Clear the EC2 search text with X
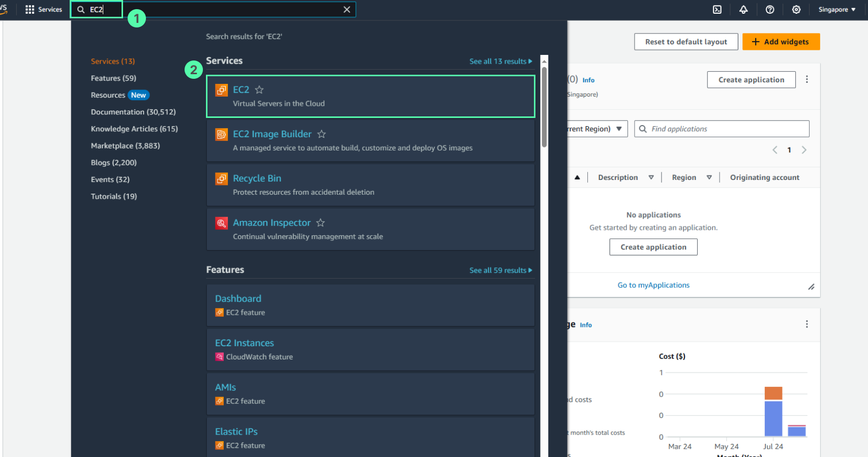This screenshot has height=457, width=868. (347, 10)
